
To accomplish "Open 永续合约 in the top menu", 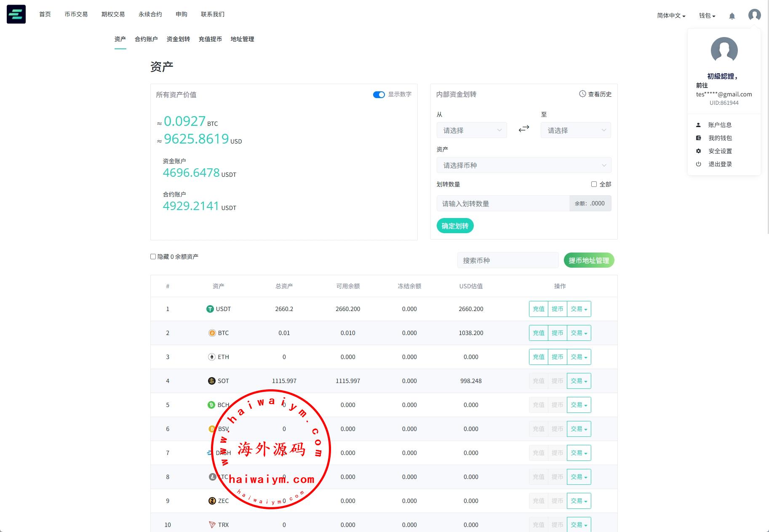I will (150, 14).
